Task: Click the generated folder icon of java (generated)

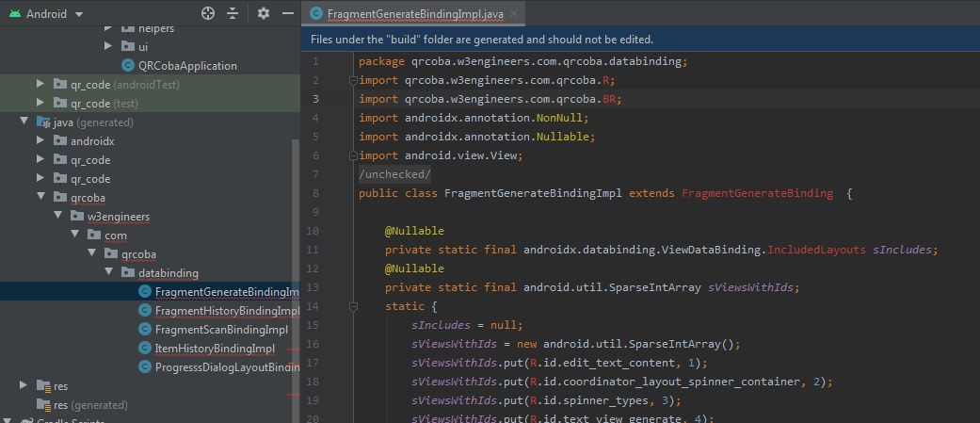Action: click(43, 122)
